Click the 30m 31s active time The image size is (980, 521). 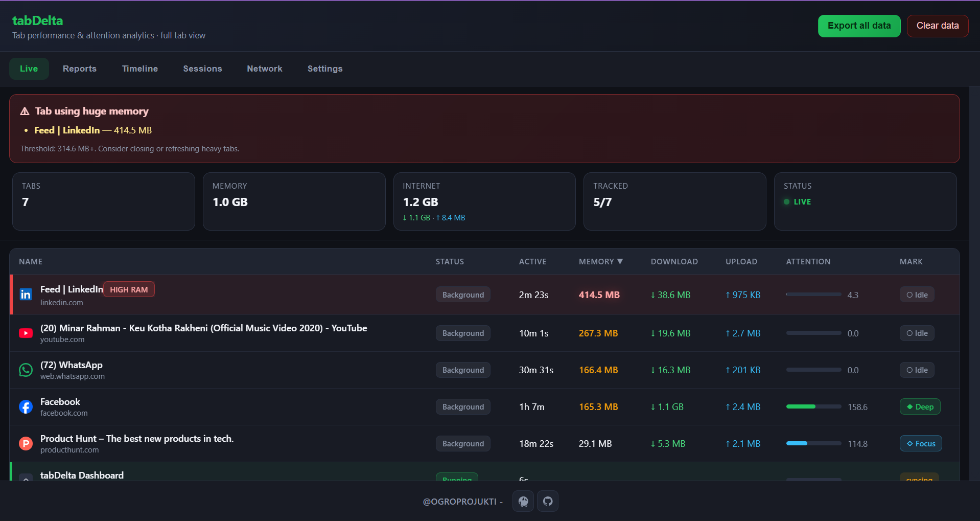click(x=536, y=370)
